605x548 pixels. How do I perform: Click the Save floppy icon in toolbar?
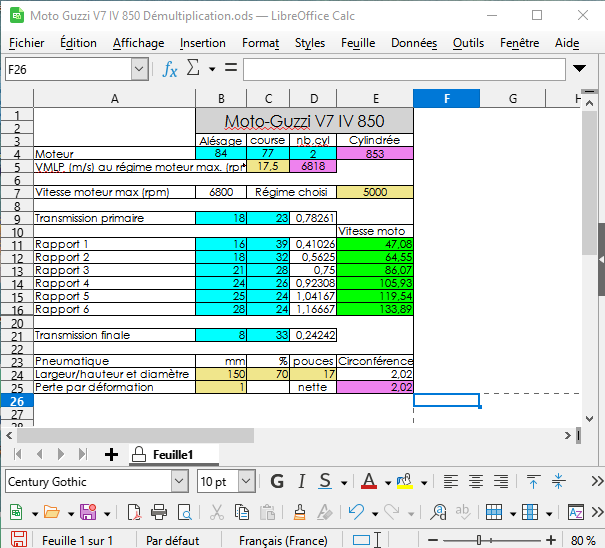tap(88, 513)
